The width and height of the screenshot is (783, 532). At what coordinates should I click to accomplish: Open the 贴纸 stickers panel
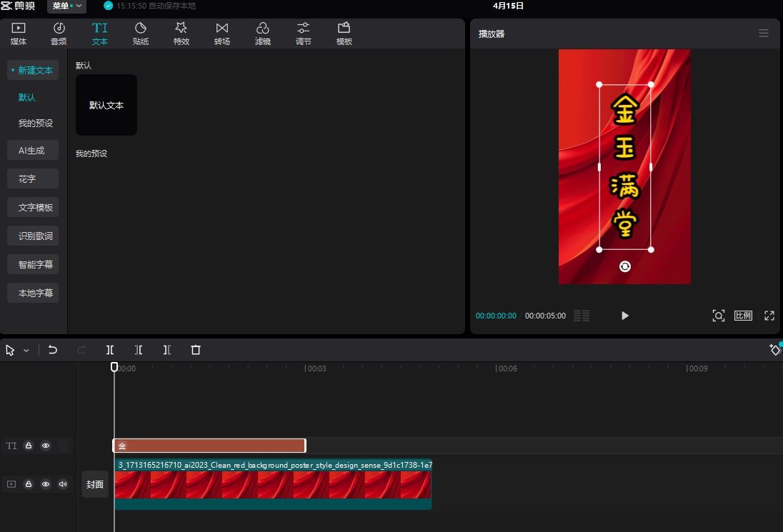point(141,33)
